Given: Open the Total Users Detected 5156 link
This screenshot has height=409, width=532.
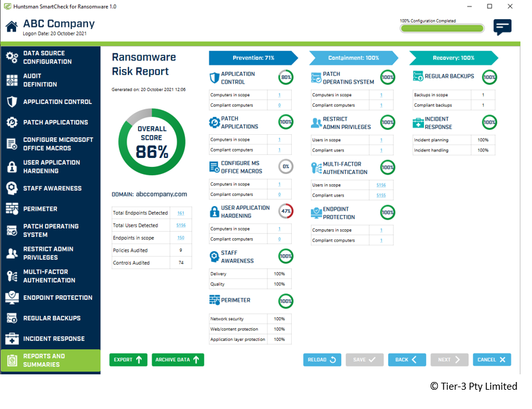Looking at the screenshot, I should (181, 225).
